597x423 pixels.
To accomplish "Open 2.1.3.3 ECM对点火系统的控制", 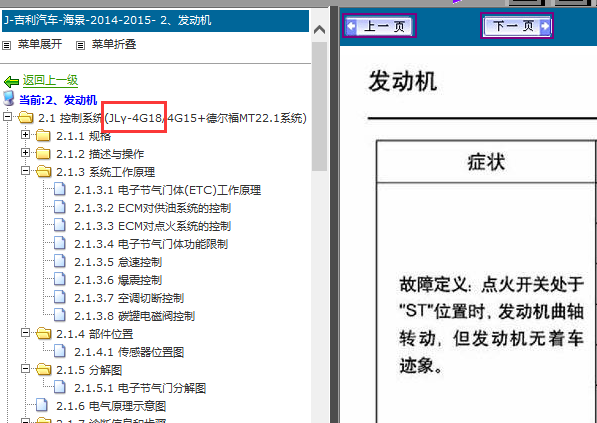I will tap(153, 226).
